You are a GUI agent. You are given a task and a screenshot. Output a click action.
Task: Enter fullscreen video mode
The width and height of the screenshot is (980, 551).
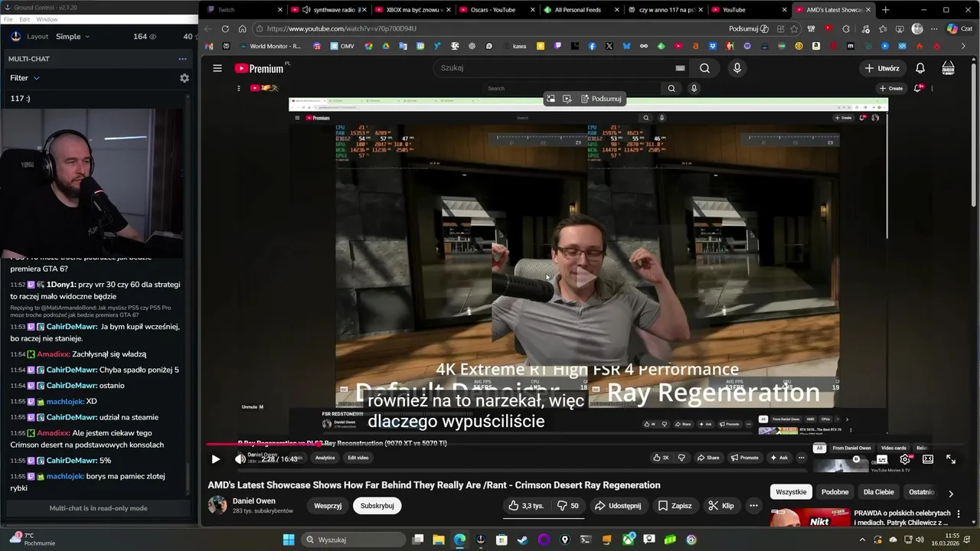click(x=951, y=459)
